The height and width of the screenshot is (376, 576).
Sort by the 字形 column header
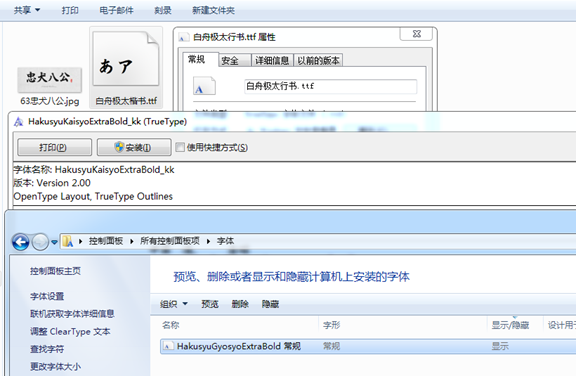[403, 325]
